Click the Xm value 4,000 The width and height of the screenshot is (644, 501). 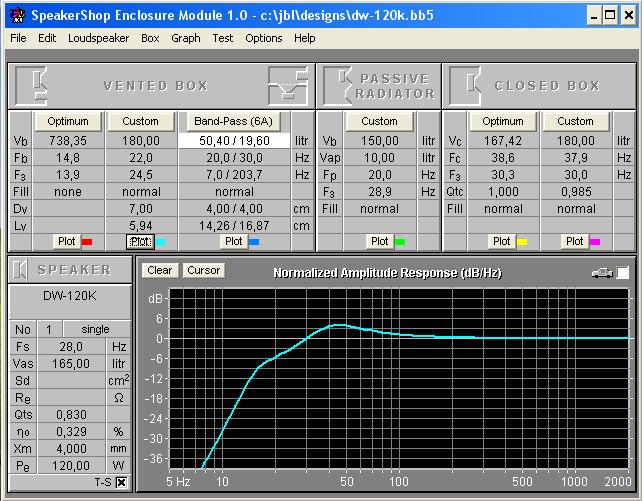(x=71, y=448)
